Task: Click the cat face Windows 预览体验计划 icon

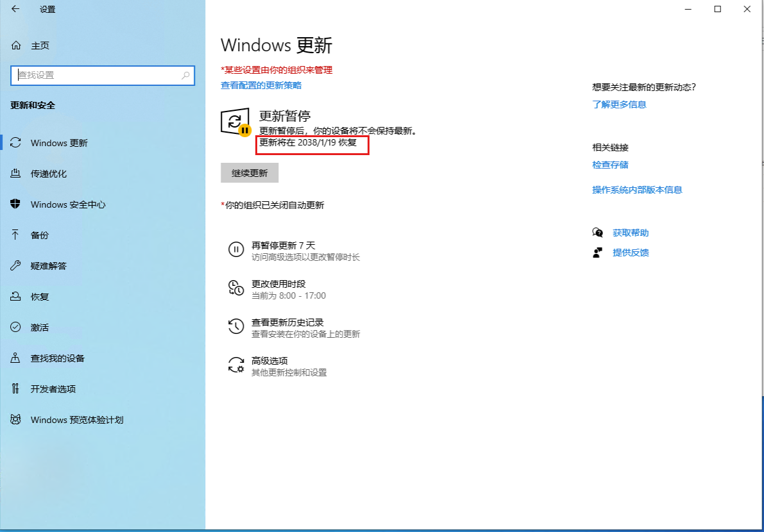Action: pos(15,420)
